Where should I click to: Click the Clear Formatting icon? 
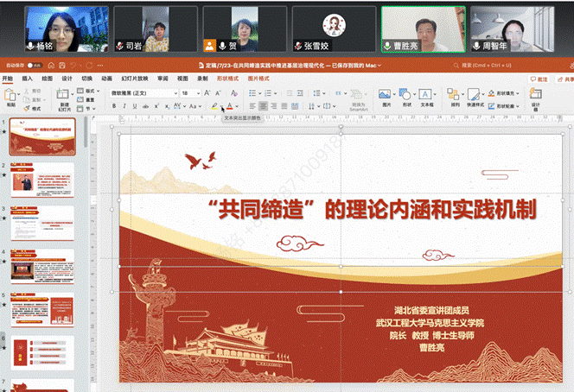(x=234, y=93)
